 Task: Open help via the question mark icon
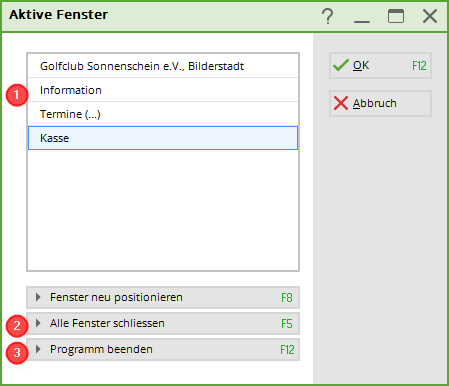[x=328, y=16]
